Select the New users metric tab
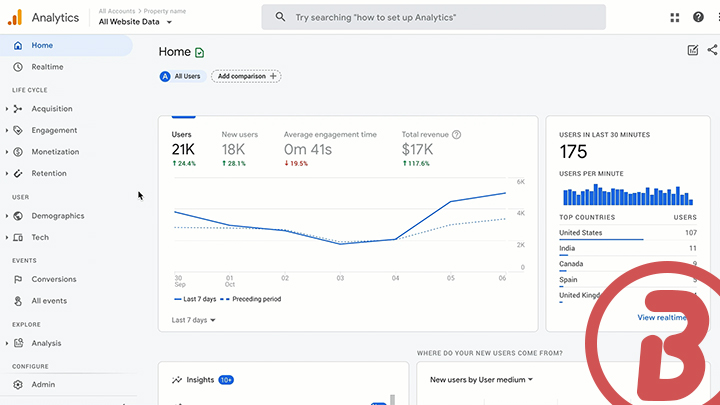 239,148
